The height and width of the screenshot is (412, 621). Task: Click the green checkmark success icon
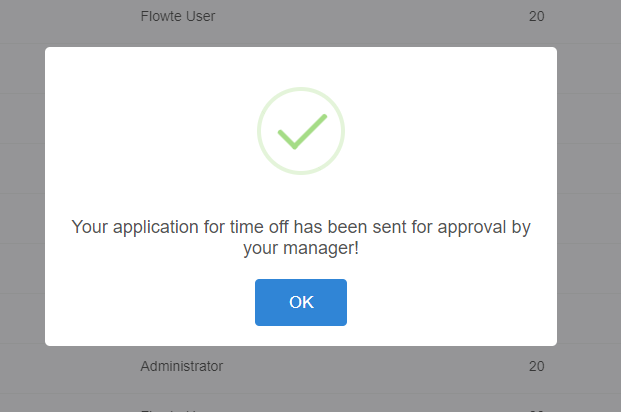click(x=302, y=132)
